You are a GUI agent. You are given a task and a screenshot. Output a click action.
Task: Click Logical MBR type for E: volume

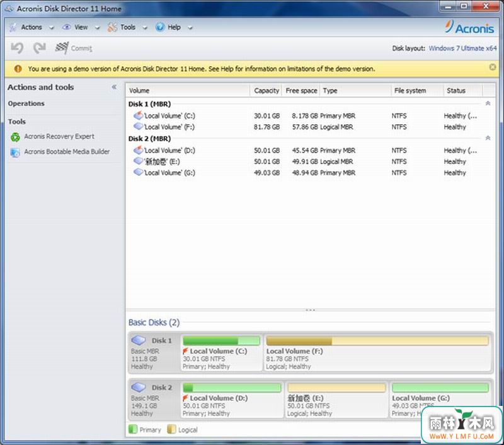(336, 161)
